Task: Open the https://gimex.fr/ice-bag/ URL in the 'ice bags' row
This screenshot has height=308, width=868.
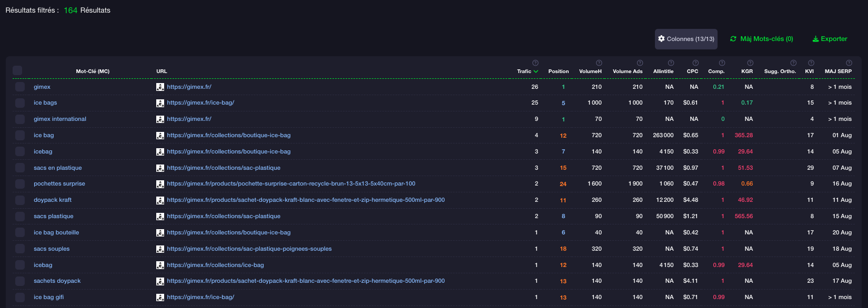Action: [x=200, y=103]
